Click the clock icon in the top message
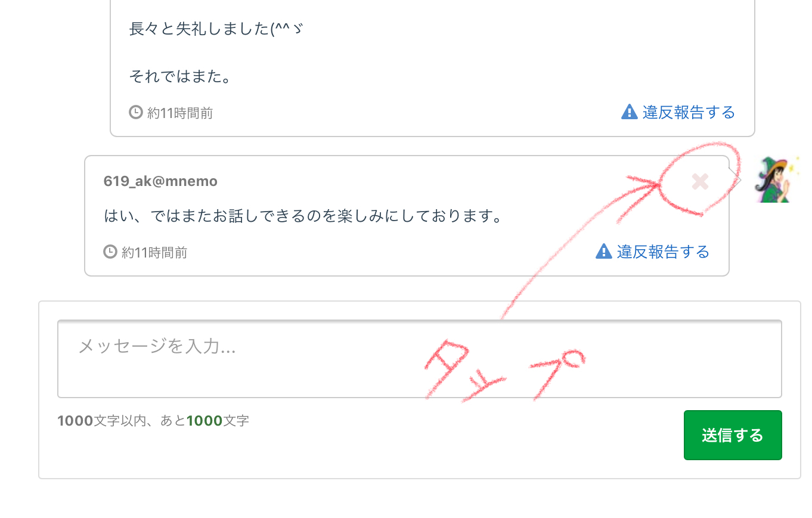The height and width of the screenshot is (518, 812). point(136,112)
